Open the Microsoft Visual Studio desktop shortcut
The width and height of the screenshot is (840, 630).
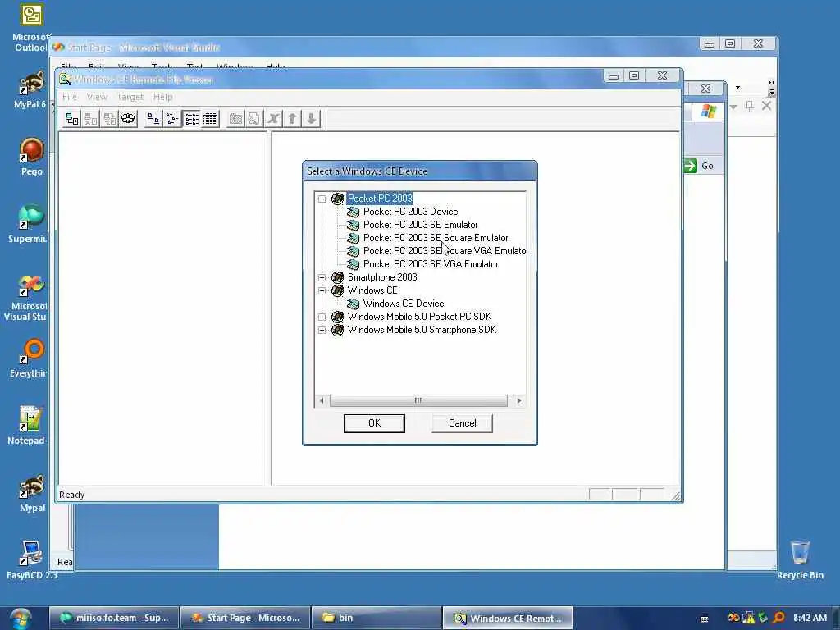(25, 298)
